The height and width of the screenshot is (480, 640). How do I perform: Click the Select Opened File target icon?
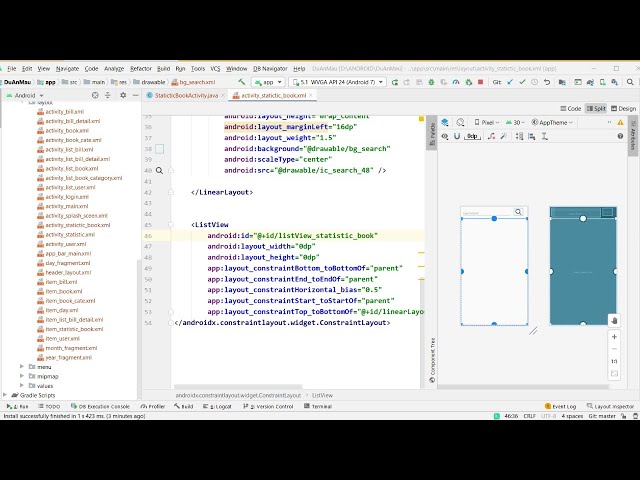[x=95, y=95]
